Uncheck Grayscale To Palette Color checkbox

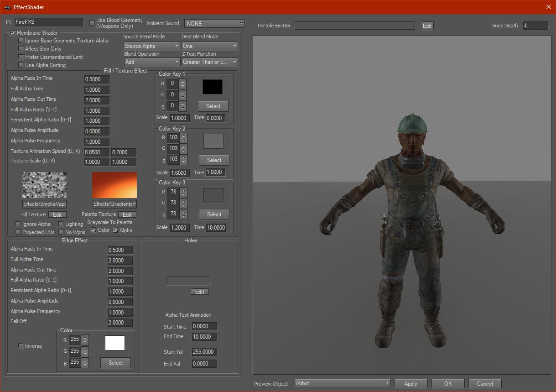point(93,230)
